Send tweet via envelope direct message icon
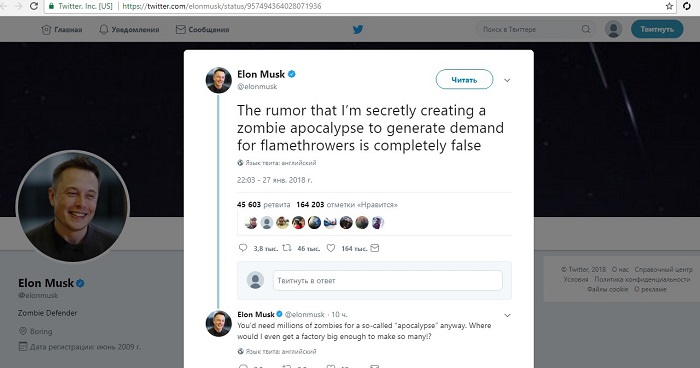The width and height of the screenshot is (700, 368). (x=375, y=248)
